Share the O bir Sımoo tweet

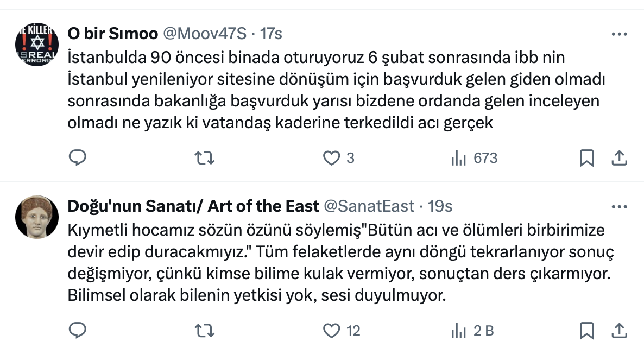(620, 158)
